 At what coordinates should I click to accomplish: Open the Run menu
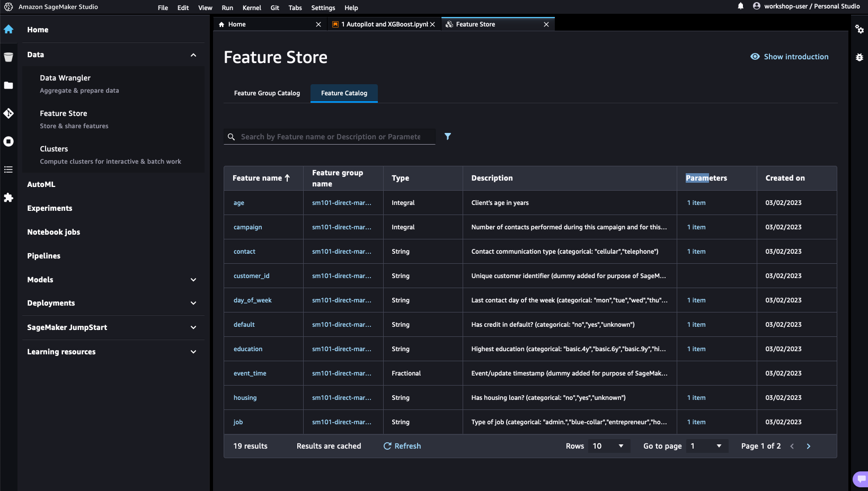coord(227,7)
